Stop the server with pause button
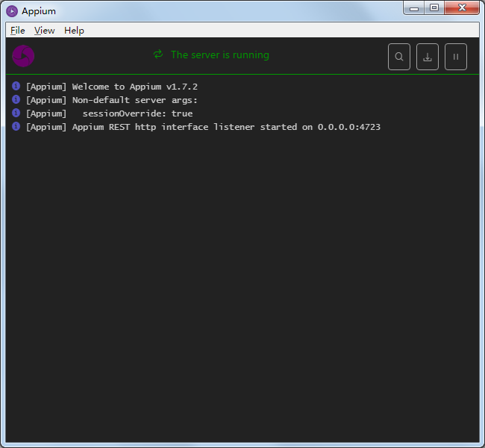 (456, 57)
